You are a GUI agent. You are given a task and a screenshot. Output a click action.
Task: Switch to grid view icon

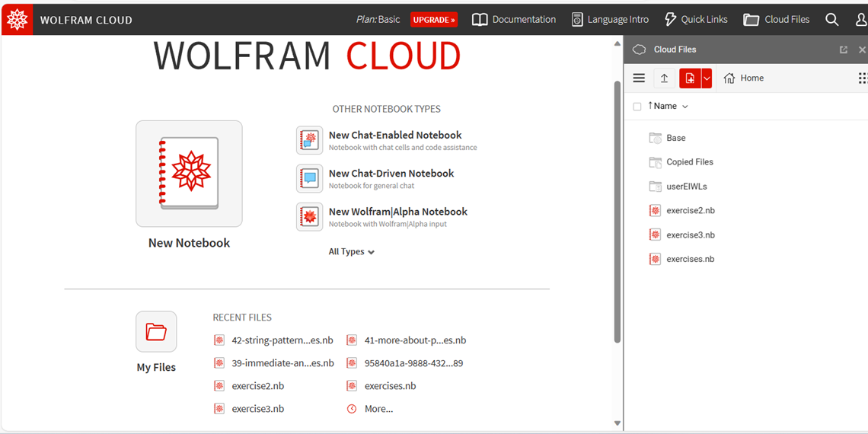[x=863, y=78]
